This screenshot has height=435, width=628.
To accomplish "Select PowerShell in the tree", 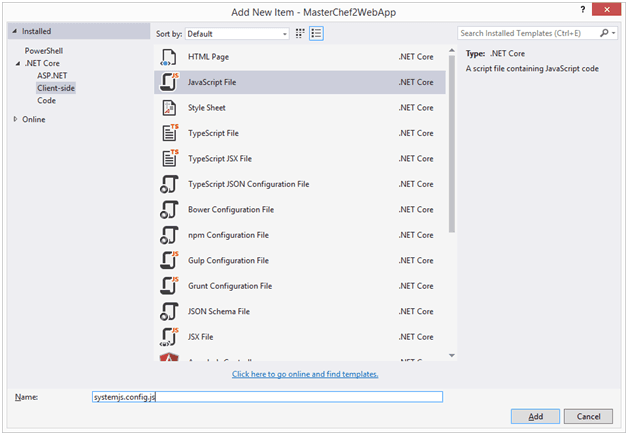I will pos(44,51).
